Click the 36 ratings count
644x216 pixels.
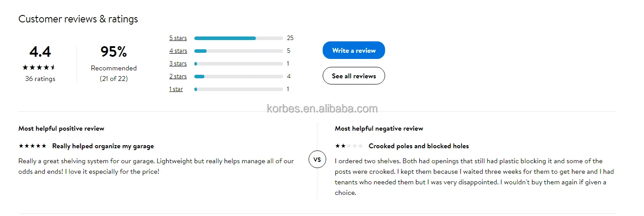pos(40,79)
